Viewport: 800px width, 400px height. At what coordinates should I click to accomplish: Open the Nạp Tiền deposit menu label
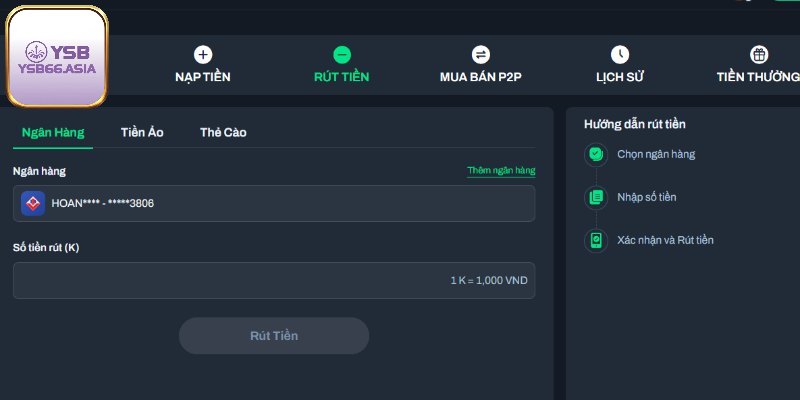[203, 77]
